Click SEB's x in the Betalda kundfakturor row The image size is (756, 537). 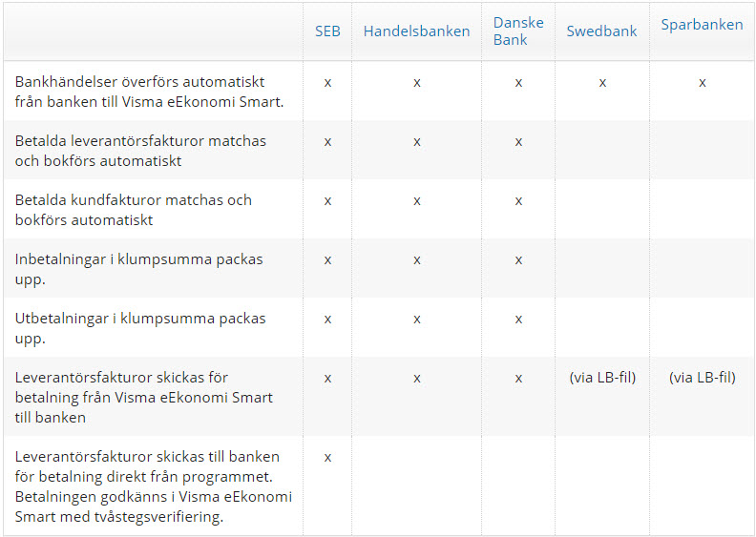click(327, 201)
